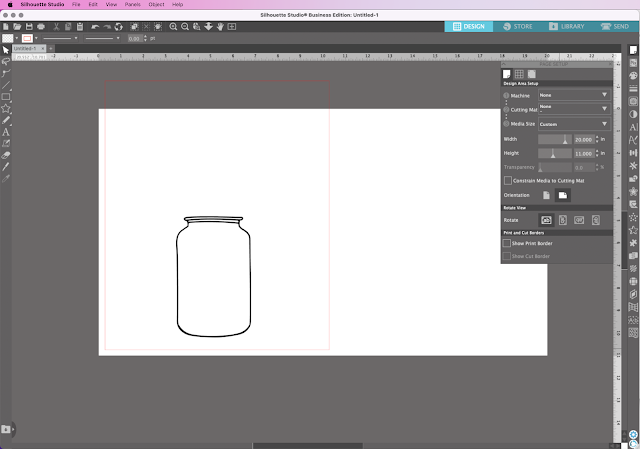This screenshot has width=640, height=449.
Task: Select the Text tool in left toolbar
Action: tap(6, 132)
